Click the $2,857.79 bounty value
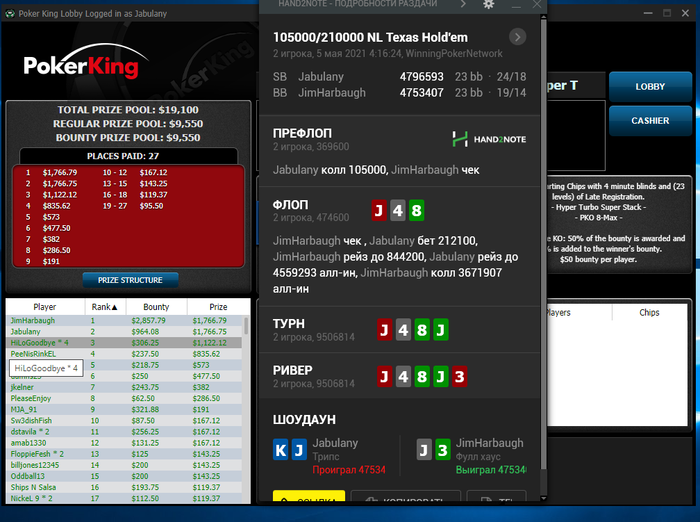 click(x=148, y=321)
